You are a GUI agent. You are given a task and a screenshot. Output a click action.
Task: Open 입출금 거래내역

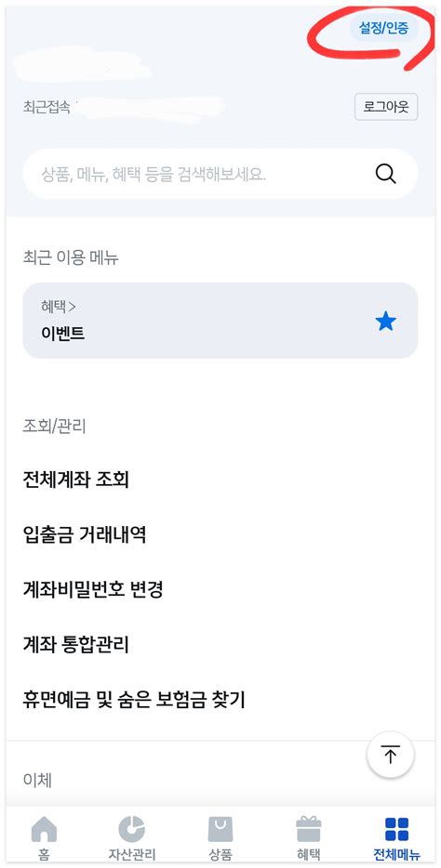pyautogui.click(x=85, y=535)
